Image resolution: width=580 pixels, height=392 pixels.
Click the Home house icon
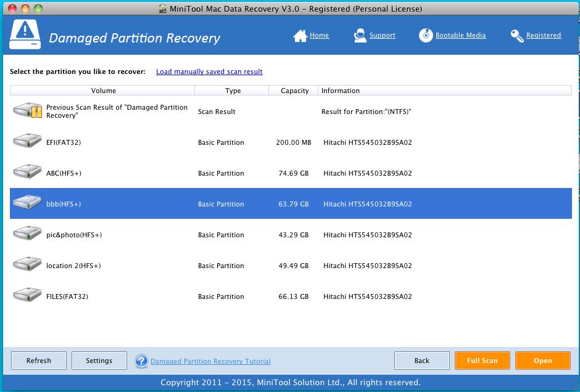[300, 36]
